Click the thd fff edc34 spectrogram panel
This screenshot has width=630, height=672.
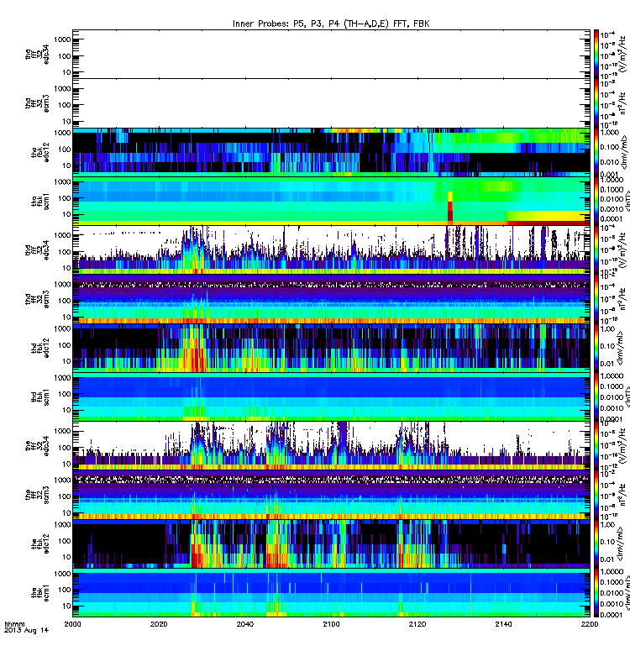tap(331, 250)
